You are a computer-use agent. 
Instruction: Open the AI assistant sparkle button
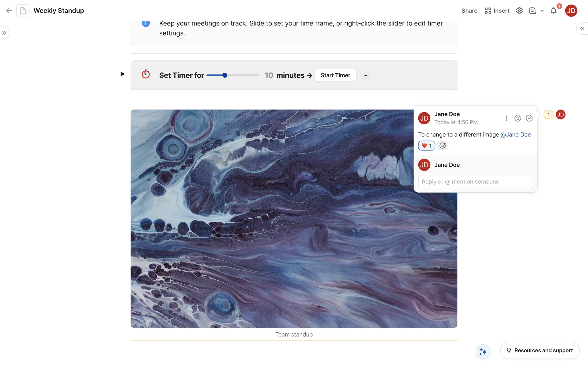(x=483, y=351)
